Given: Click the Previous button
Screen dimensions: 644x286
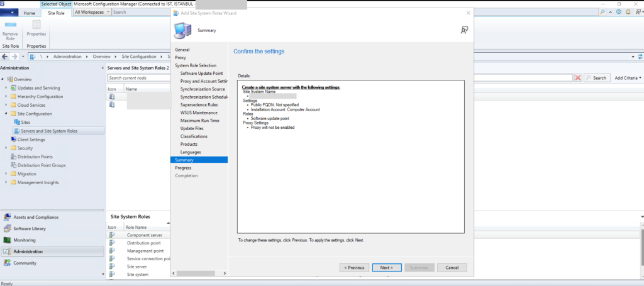Looking at the screenshot, I should point(354,267).
